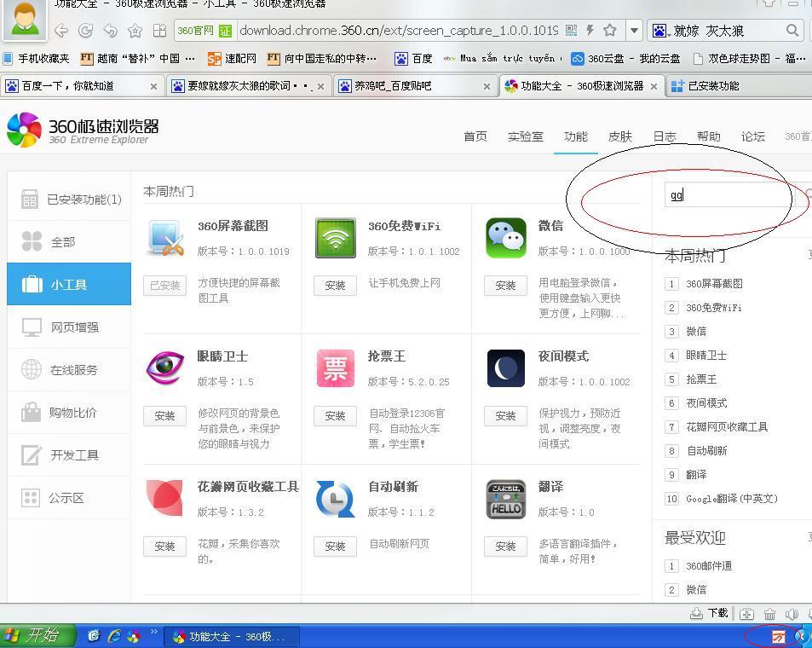The width and height of the screenshot is (812, 648).
Task: Bookmark page with address bar star
Action: tap(610, 30)
